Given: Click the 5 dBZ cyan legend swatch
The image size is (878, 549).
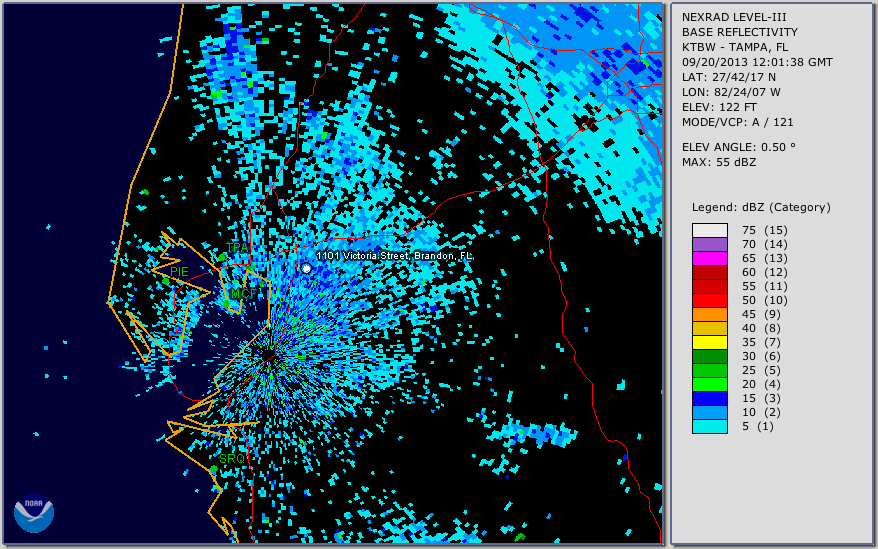Looking at the screenshot, I should click(709, 426).
